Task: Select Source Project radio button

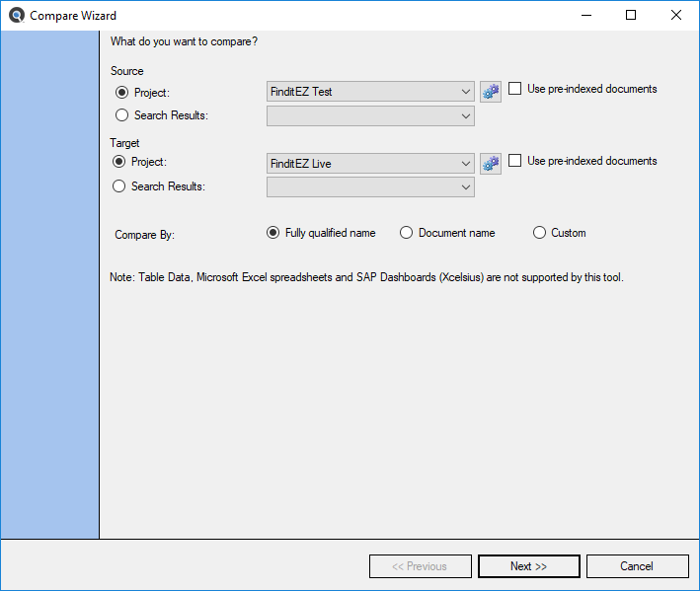Action: tap(121, 93)
